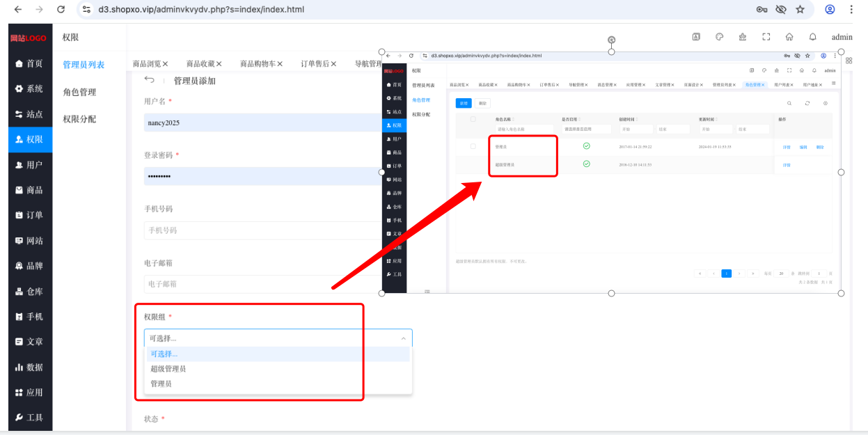
Task: Go back using the browser back arrow
Action: (x=17, y=10)
